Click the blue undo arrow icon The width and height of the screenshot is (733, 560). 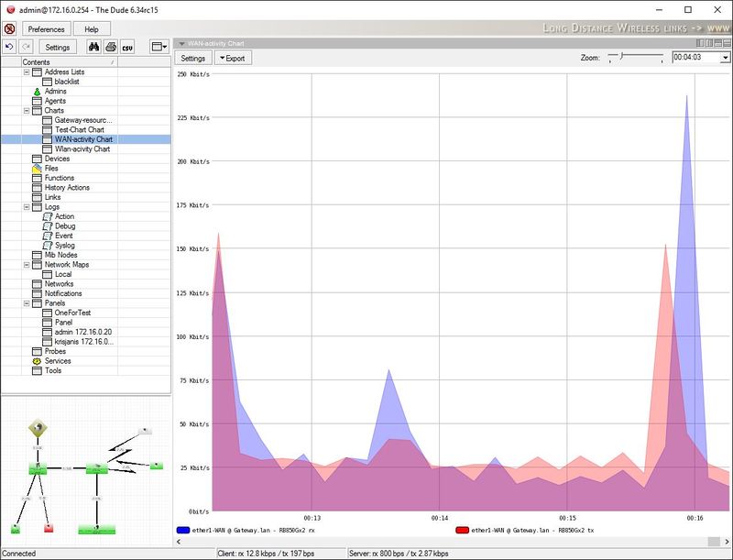point(9,47)
